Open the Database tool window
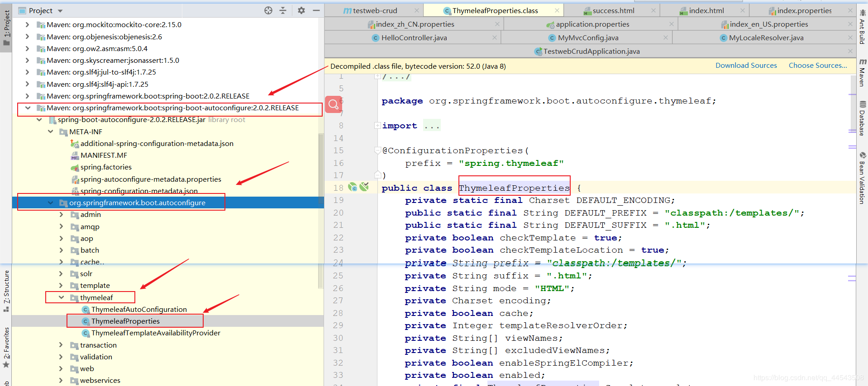Image resolution: width=868 pixels, height=386 pixels. click(863, 118)
